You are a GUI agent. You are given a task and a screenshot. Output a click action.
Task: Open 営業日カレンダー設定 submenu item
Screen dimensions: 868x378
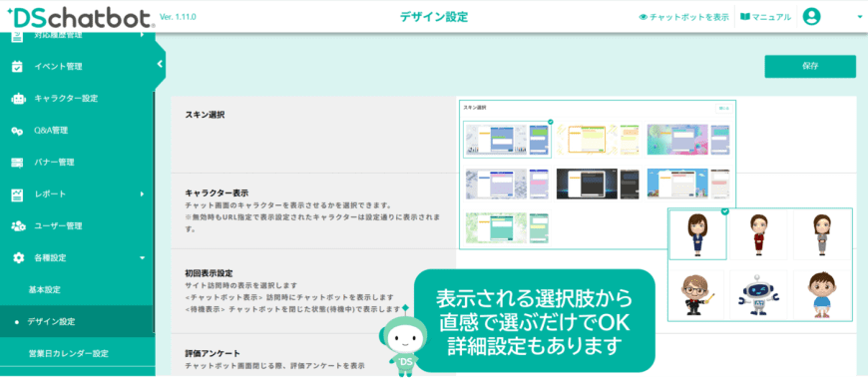tap(68, 353)
